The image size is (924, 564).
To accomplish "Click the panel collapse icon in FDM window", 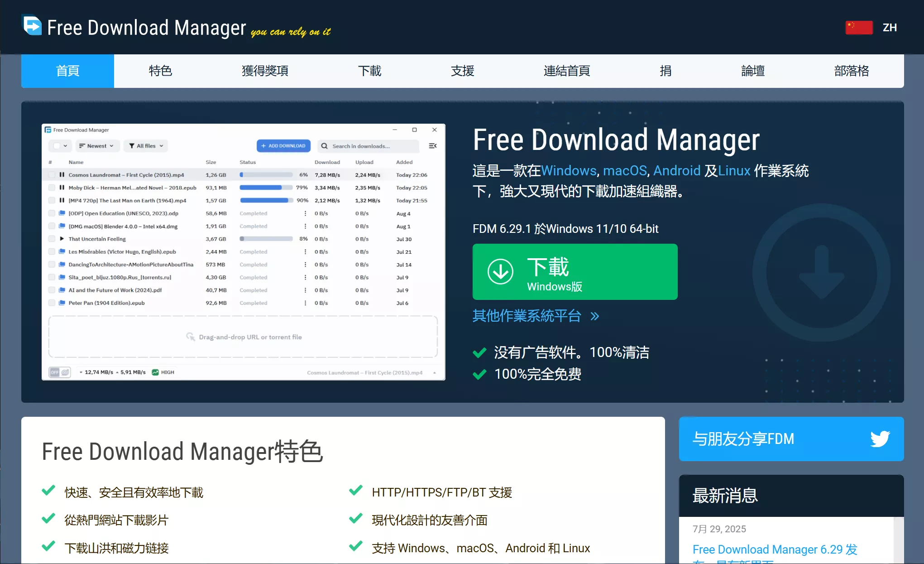I will point(433,146).
